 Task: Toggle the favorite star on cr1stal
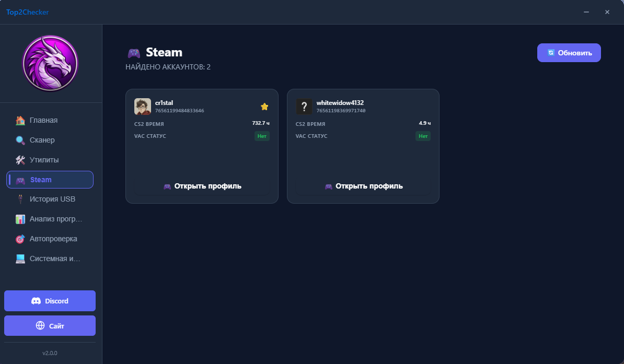tap(264, 107)
